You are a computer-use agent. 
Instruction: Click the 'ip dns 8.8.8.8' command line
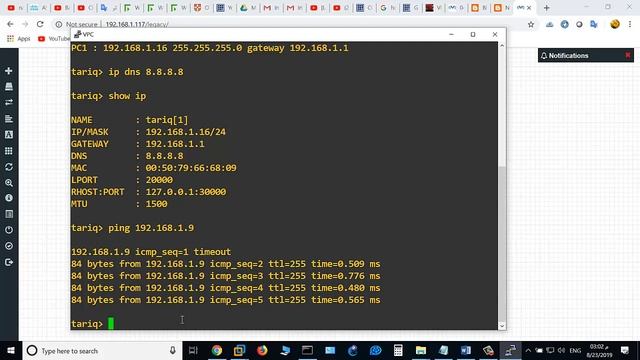(127, 72)
